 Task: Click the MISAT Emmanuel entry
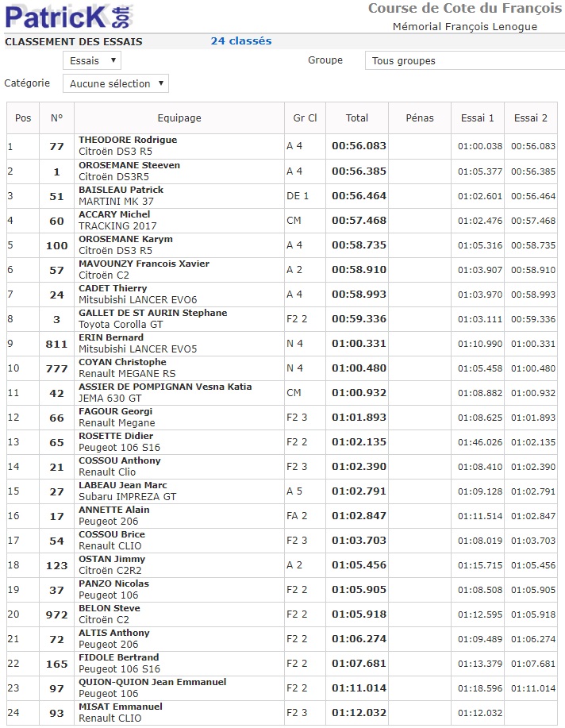click(121, 707)
